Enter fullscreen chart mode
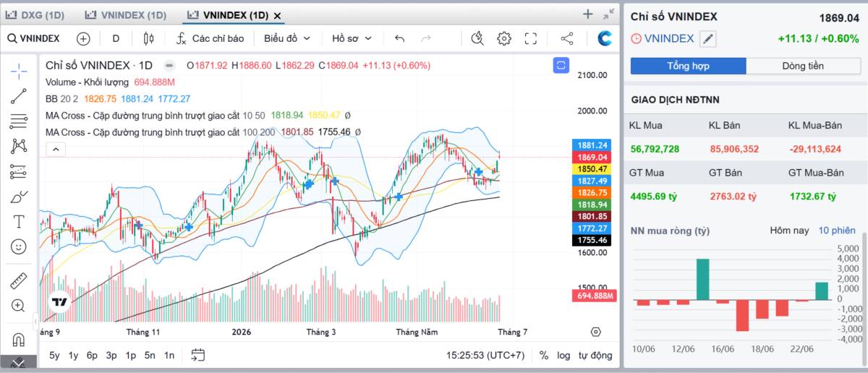Screen dimensions: 868x373 [531, 38]
